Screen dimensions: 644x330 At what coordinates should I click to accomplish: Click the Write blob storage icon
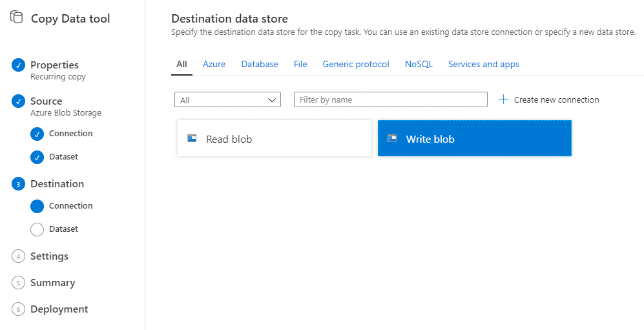coord(392,138)
